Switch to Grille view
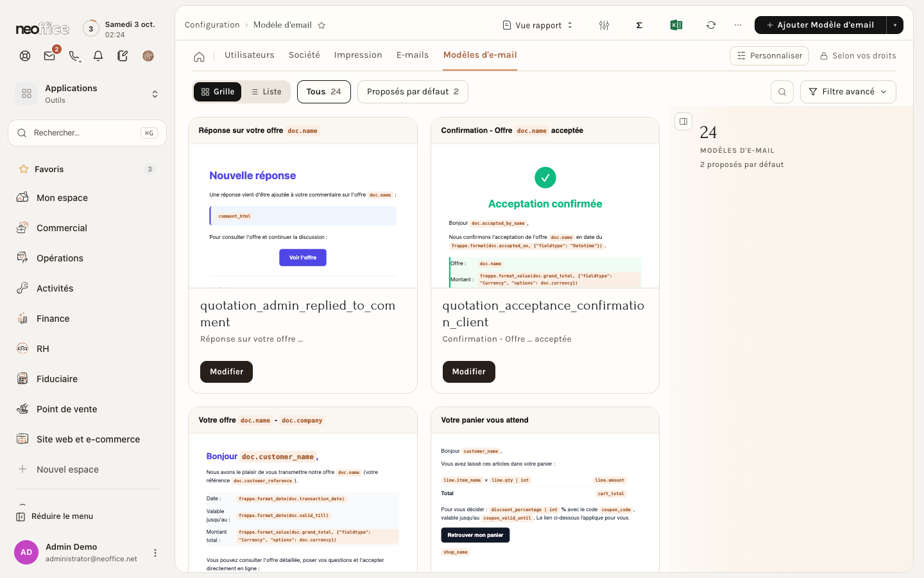This screenshot has height=578, width=924. point(218,92)
